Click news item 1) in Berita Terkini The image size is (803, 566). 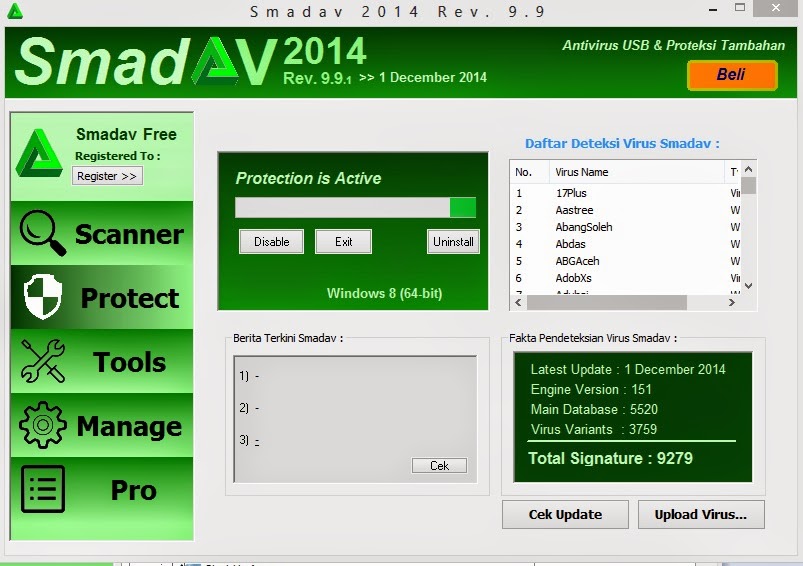coord(249,376)
